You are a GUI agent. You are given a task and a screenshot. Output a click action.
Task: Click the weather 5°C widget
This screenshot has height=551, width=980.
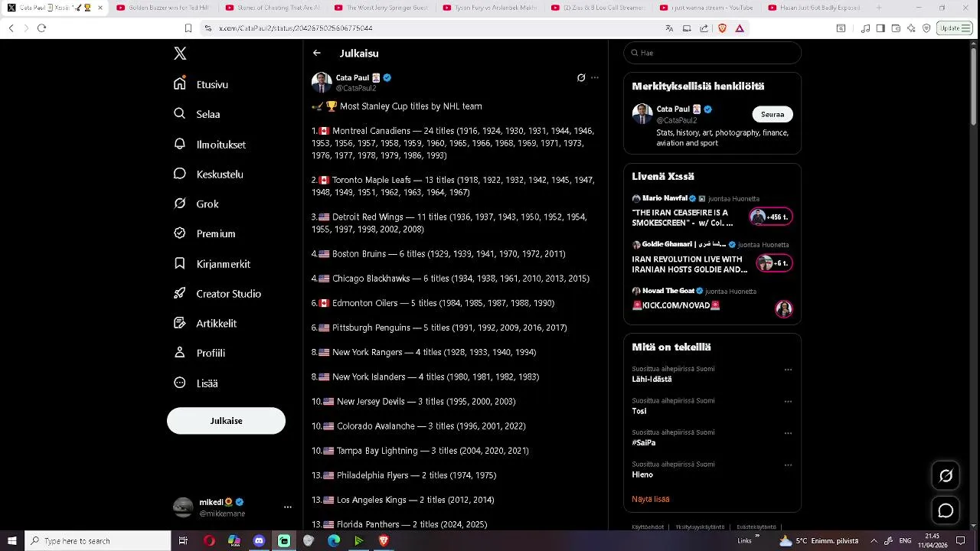click(x=818, y=540)
